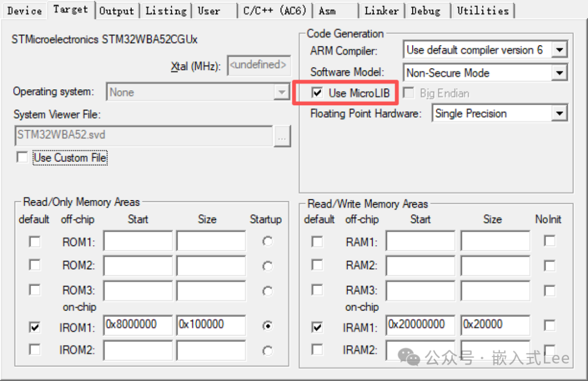
Task: Click the RAM2 Start field
Action: tap(420, 266)
